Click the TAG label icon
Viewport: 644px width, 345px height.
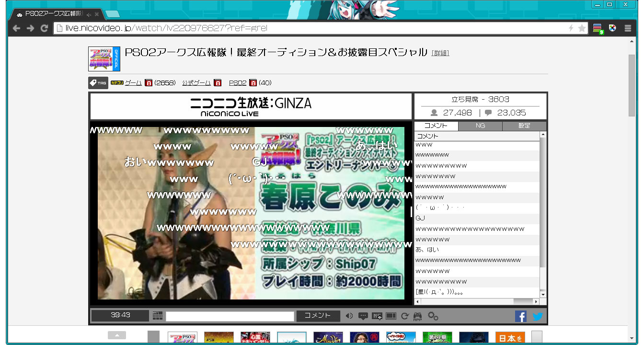click(x=98, y=83)
